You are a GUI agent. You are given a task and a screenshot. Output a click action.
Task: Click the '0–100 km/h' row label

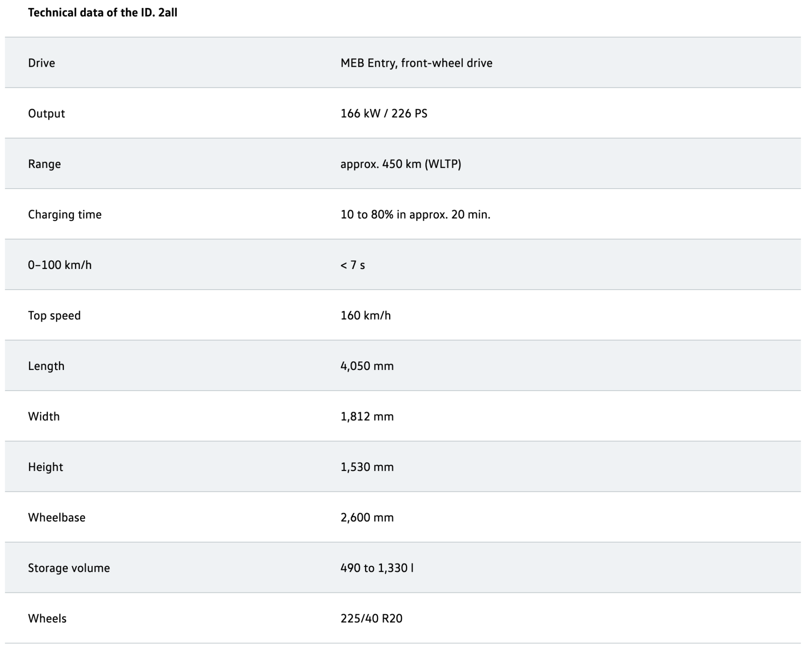coord(60,265)
